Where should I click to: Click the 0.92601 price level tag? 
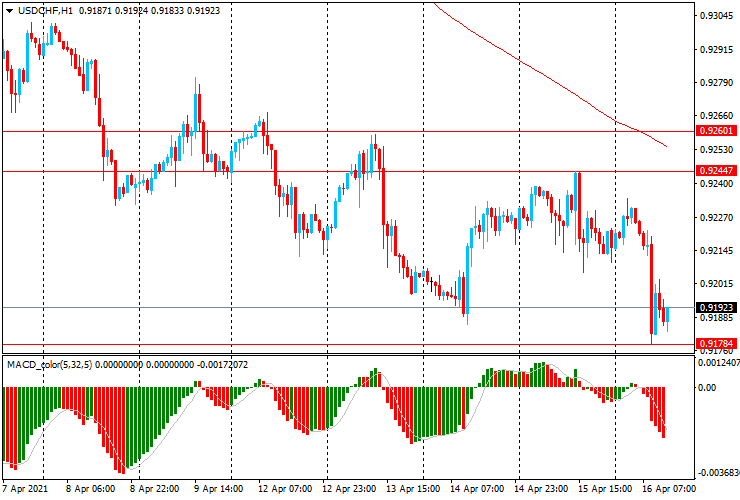pos(718,131)
